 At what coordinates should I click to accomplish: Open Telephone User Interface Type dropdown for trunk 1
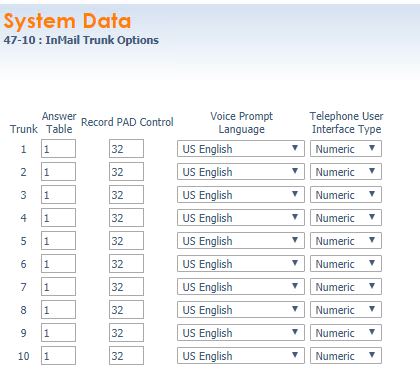(x=346, y=149)
